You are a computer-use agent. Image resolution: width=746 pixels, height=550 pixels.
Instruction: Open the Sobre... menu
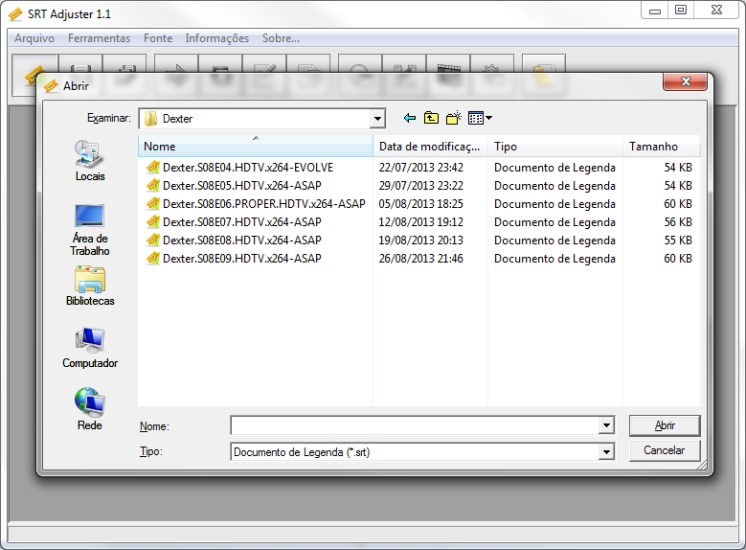click(x=281, y=38)
